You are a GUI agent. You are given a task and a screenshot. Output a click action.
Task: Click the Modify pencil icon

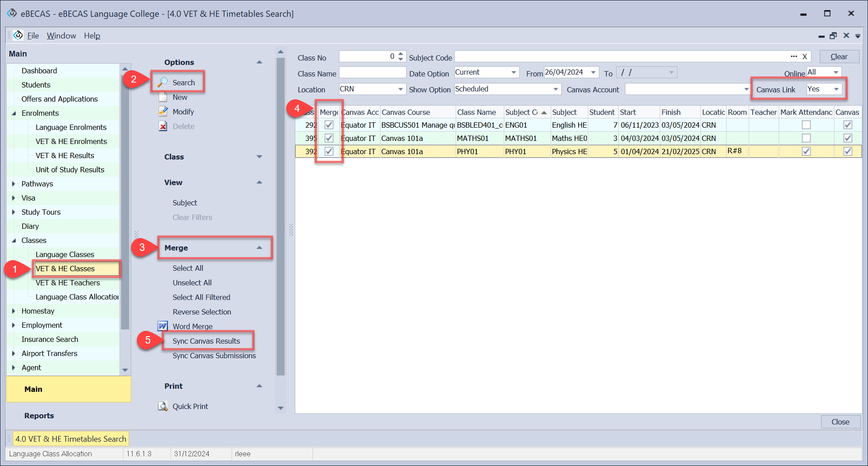(x=163, y=112)
